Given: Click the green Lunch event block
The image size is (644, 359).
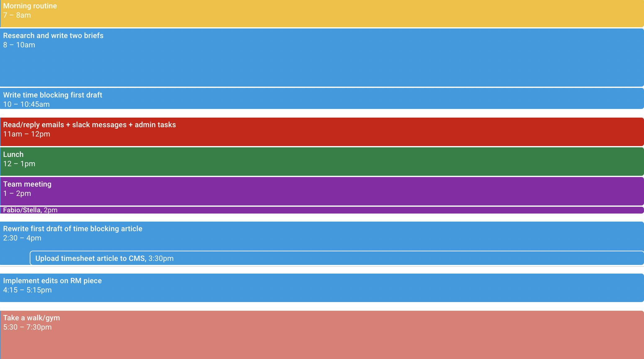Looking at the screenshot, I should [322, 162].
